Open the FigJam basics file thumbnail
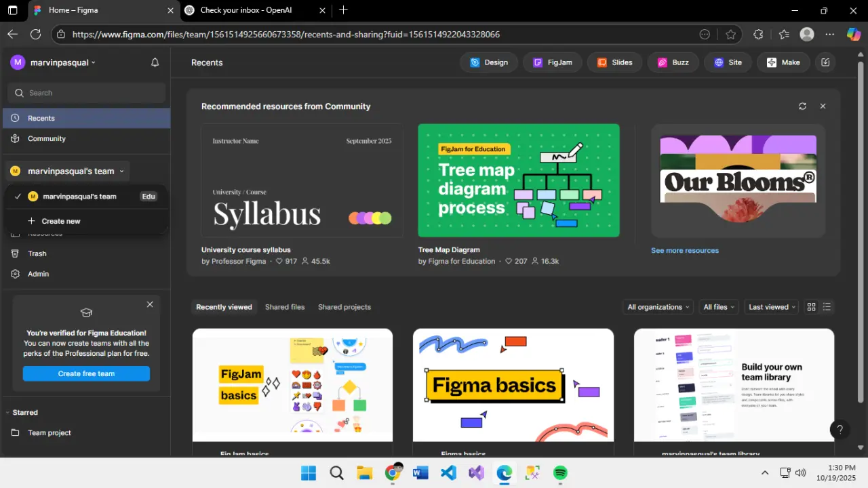 point(292,385)
